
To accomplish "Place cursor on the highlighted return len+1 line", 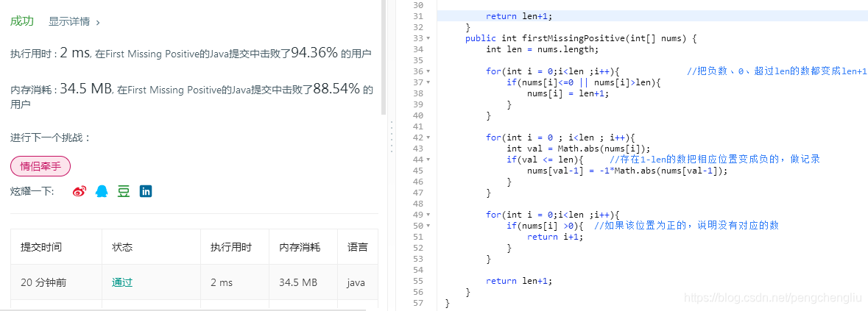I will (x=652, y=17).
